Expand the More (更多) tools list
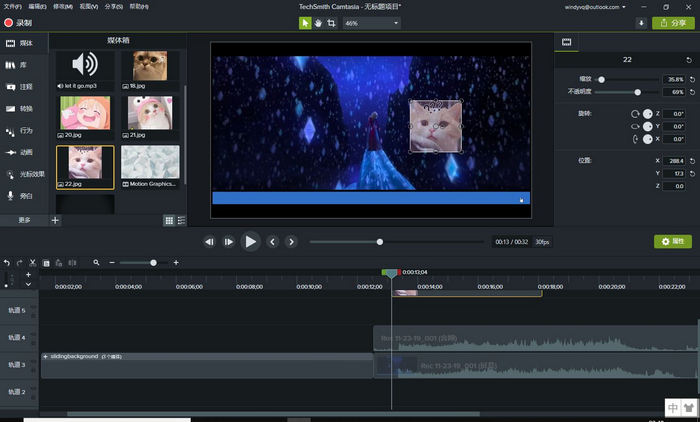 24,220
